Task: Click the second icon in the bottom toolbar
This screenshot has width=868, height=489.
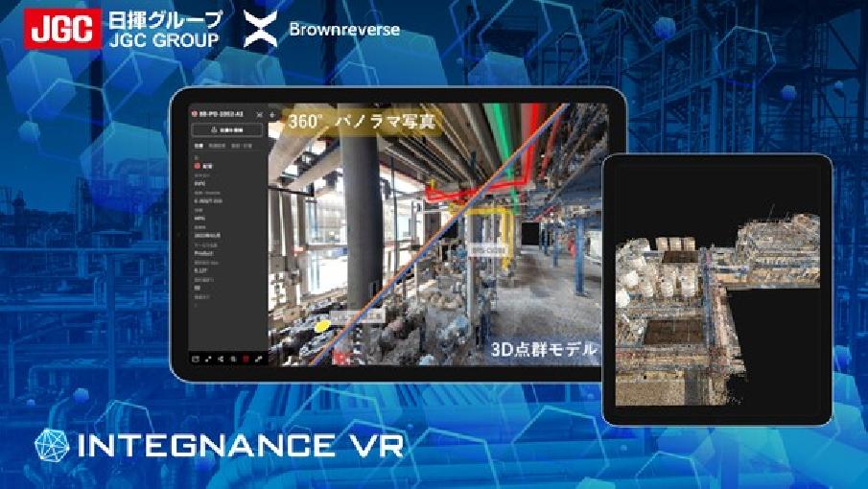Action: click(x=208, y=359)
